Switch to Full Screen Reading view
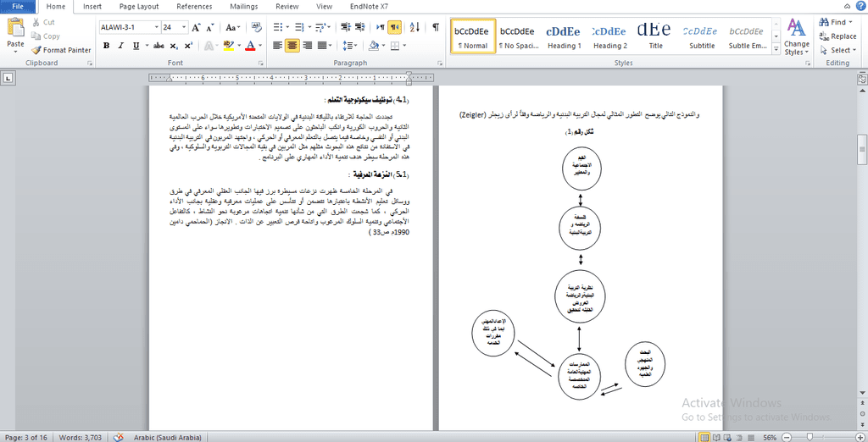This screenshot has width=868, height=442. pos(715,437)
